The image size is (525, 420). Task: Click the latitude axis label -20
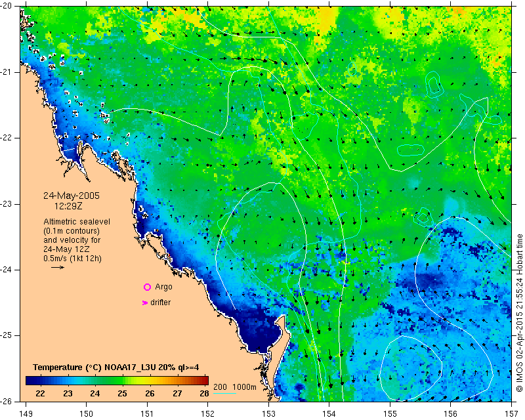click(x=7, y=6)
